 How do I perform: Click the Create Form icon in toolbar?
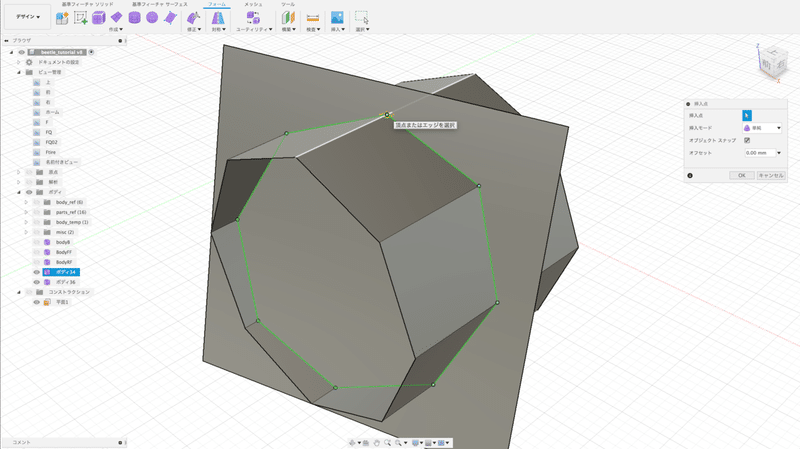pyautogui.click(x=62, y=18)
